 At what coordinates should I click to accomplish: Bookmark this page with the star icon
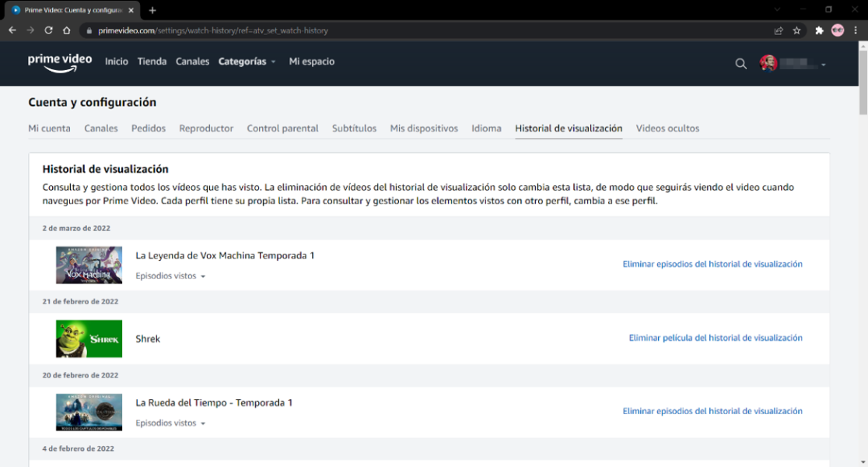[796, 30]
